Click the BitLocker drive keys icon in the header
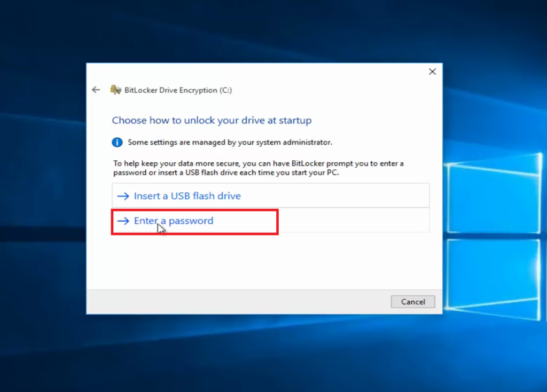 (x=116, y=89)
